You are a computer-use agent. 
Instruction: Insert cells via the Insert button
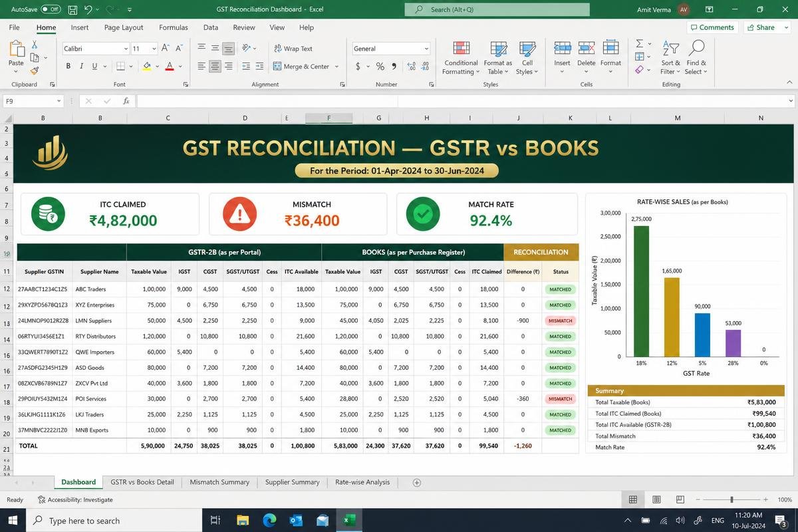[x=562, y=57]
